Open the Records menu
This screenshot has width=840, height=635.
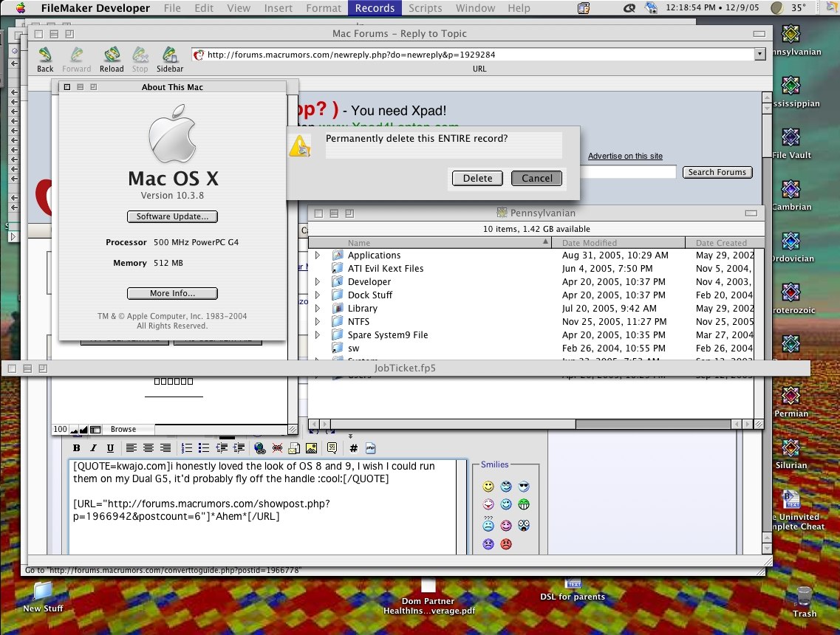click(x=375, y=8)
